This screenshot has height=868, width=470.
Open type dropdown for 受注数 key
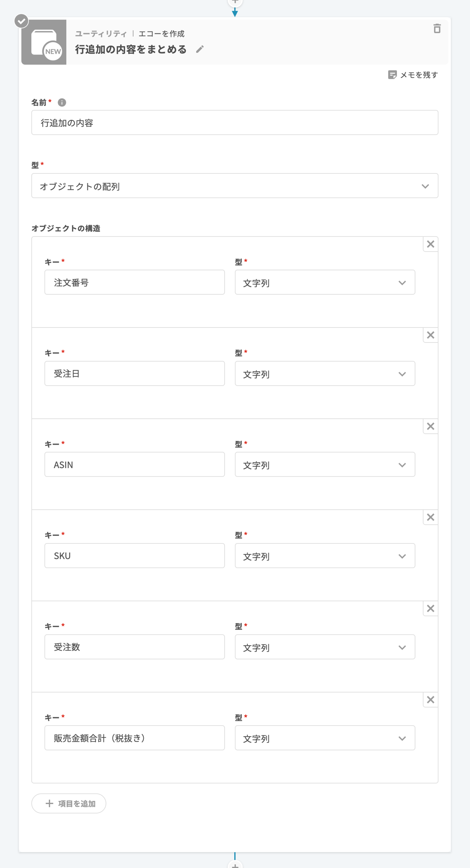click(325, 647)
